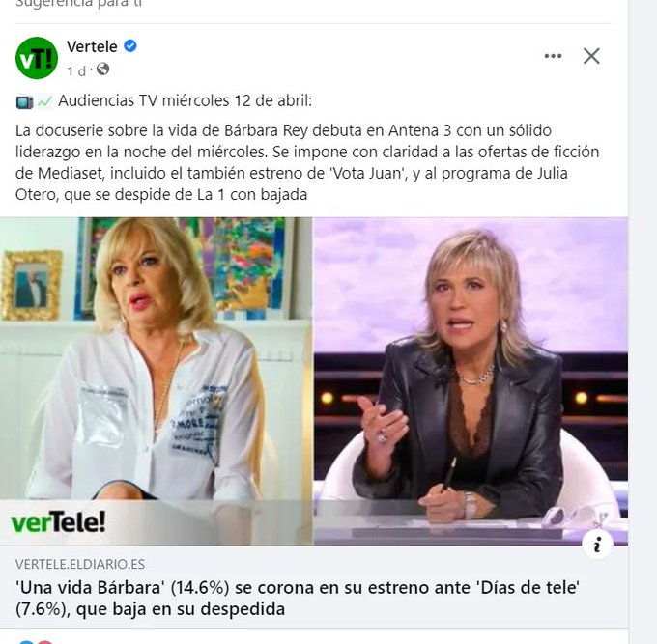Click the Vertele page name link

click(92, 46)
